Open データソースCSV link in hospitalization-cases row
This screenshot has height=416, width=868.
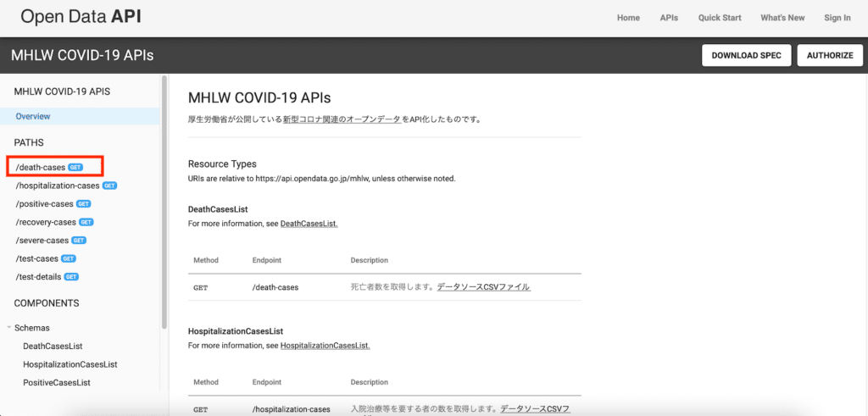coord(536,409)
